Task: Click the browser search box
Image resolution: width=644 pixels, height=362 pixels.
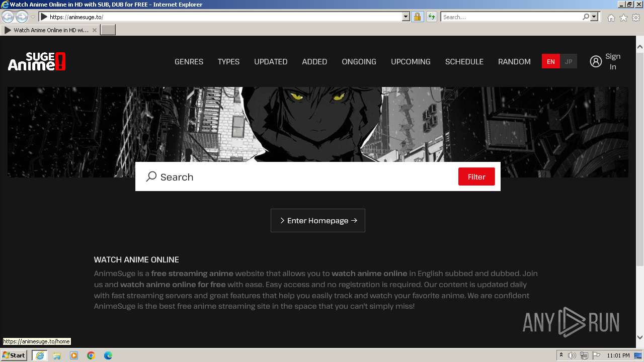Action: click(511, 17)
